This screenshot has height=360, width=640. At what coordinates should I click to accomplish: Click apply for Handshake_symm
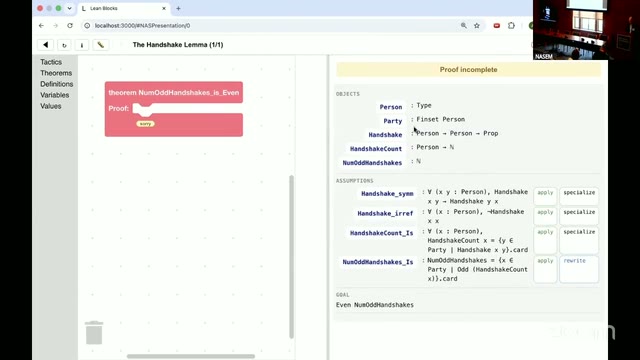point(545,196)
